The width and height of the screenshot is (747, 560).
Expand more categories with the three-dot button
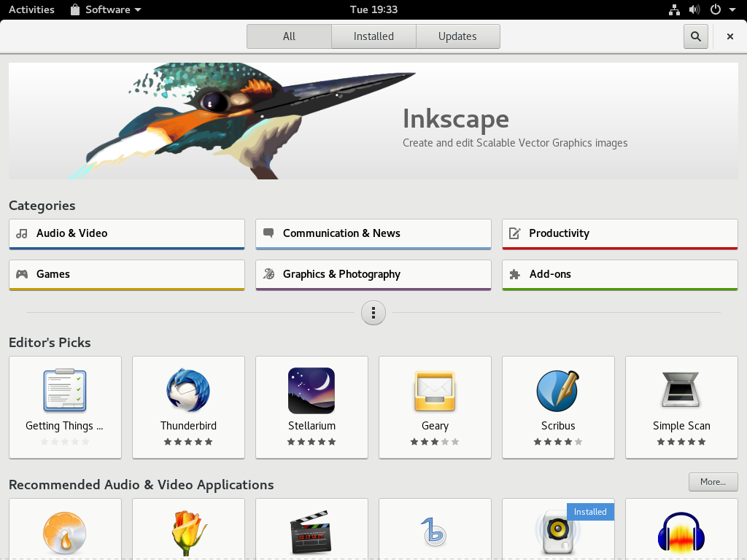click(x=373, y=313)
